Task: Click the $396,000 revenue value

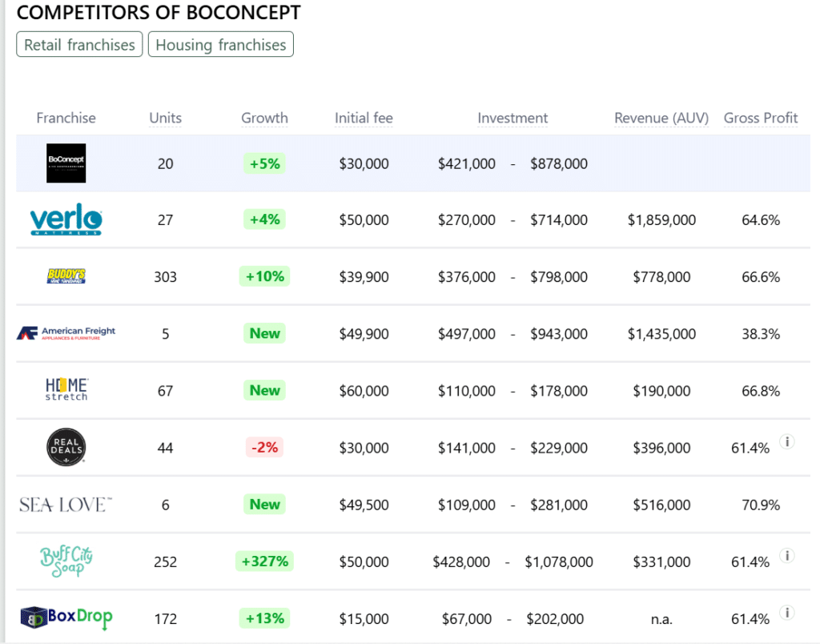Action: coord(661,448)
